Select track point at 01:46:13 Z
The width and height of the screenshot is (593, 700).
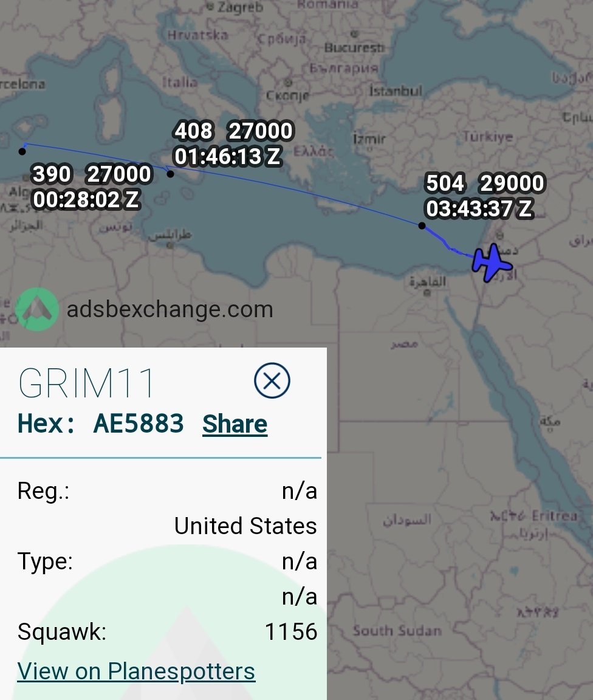point(170,174)
